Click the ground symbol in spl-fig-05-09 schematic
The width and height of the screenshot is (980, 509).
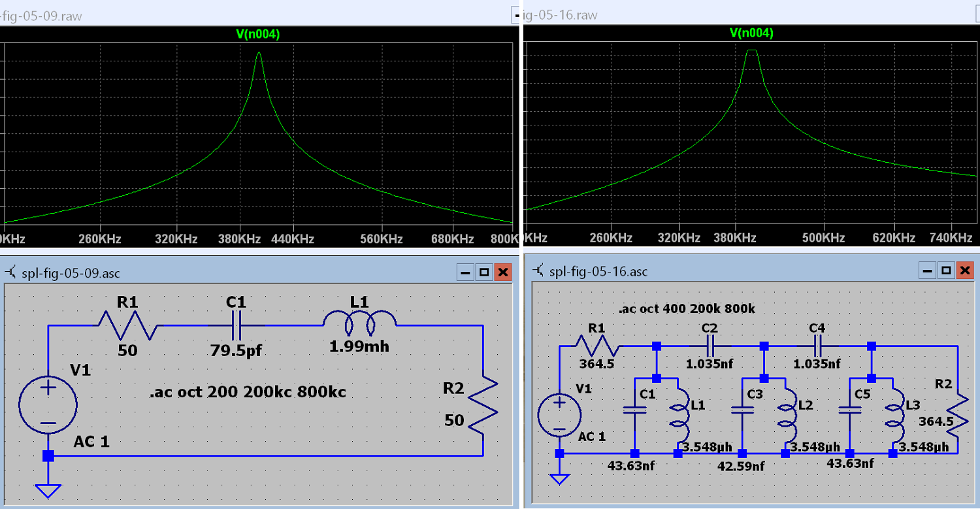click(x=48, y=490)
